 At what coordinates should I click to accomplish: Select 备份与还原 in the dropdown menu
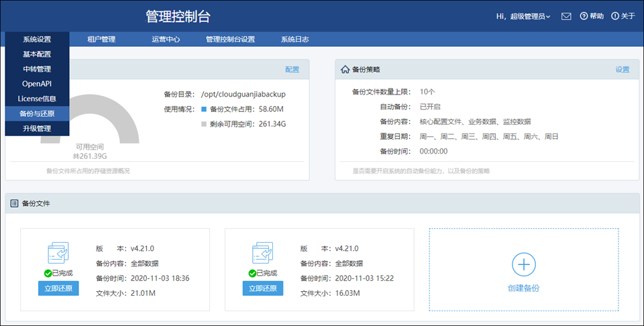pyautogui.click(x=37, y=114)
